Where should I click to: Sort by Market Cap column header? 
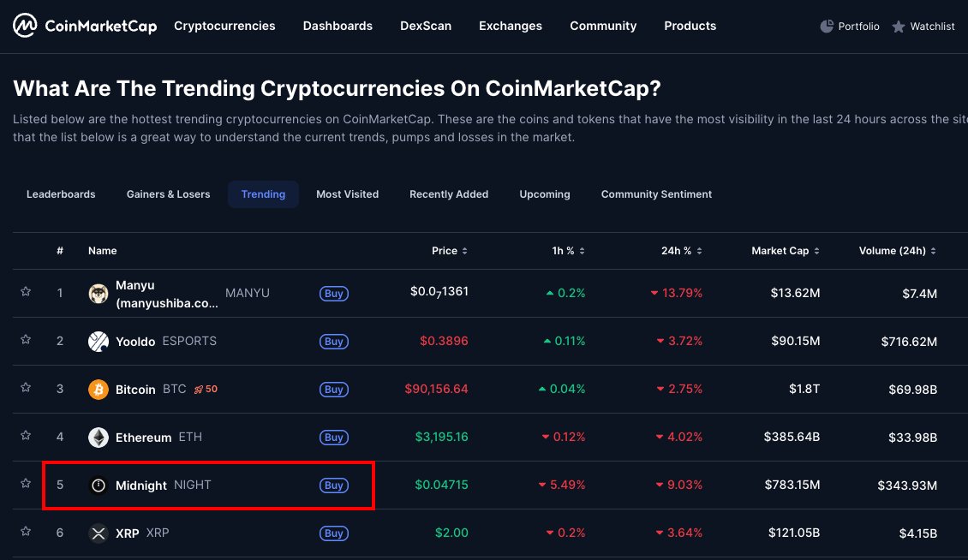click(x=785, y=251)
